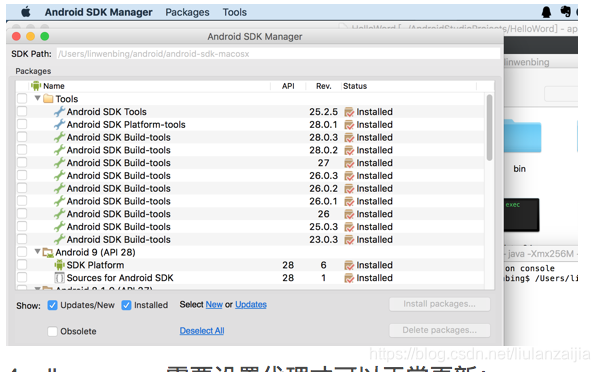Click wrench icon of Build-tools 28.0.3
The width and height of the screenshot is (600, 372).
[59, 137]
